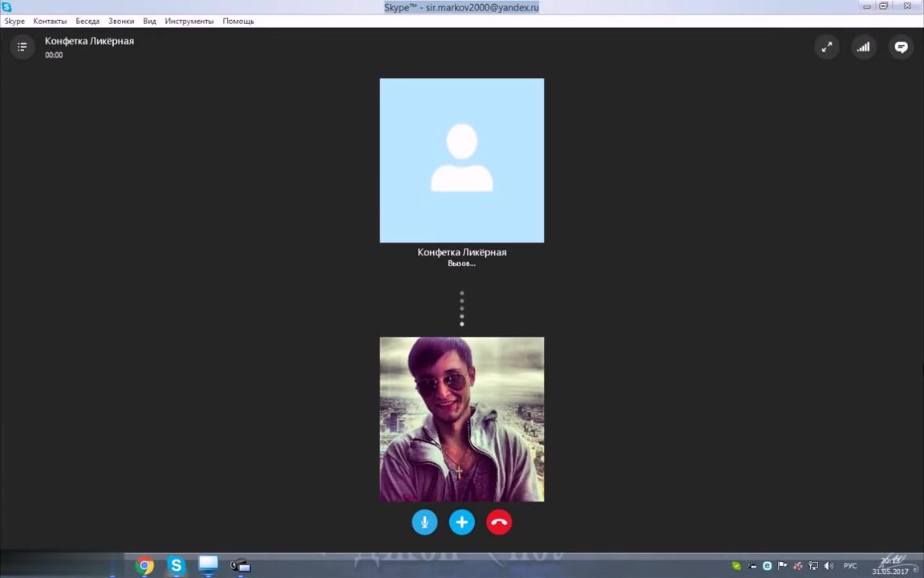Viewport: 924px width, 578px height.
Task: Expand the Инструменты menu
Action: [x=189, y=21]
